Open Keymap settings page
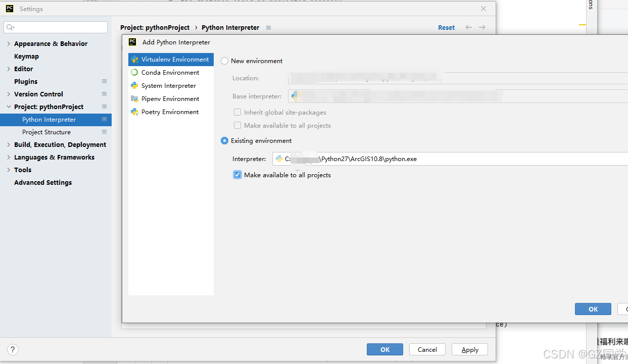This screenshot has height=364, width=628. point(26,57)
